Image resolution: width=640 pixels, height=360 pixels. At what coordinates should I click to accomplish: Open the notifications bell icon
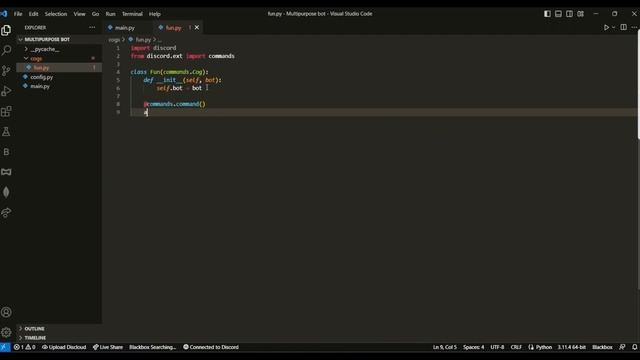tap(635, 347)
